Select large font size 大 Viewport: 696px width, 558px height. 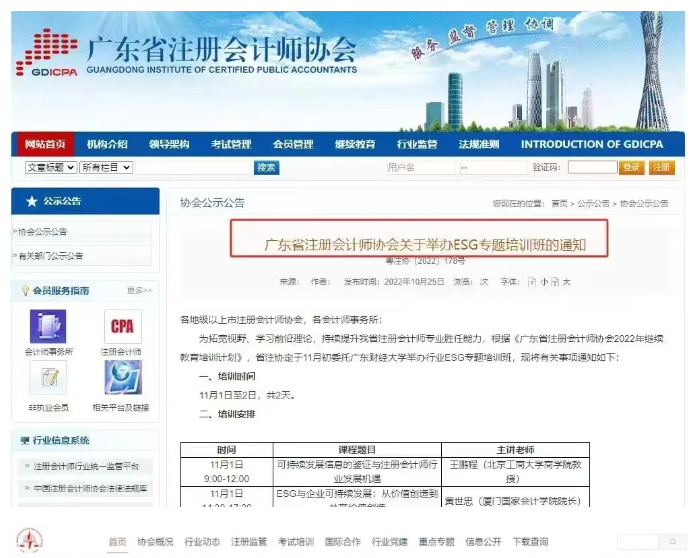point(566,282)
